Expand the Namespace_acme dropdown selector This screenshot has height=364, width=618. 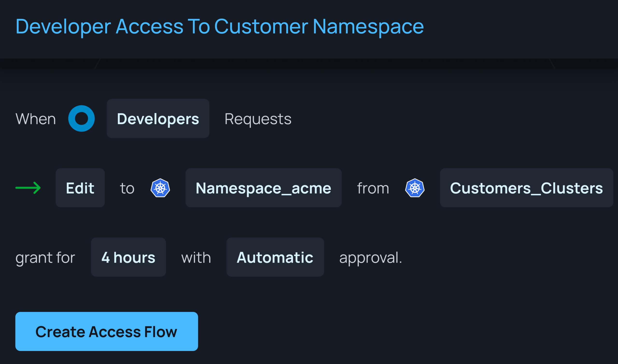264,188
